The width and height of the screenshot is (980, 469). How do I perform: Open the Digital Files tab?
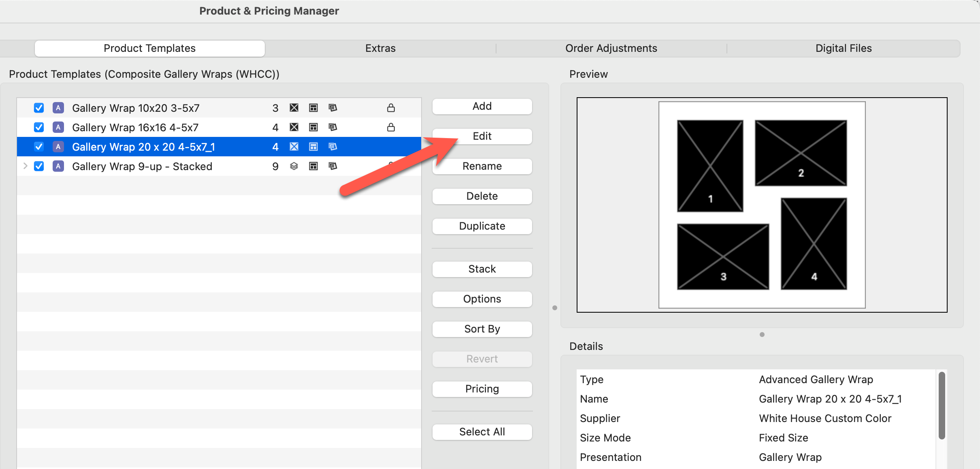(x=843, y=48)
